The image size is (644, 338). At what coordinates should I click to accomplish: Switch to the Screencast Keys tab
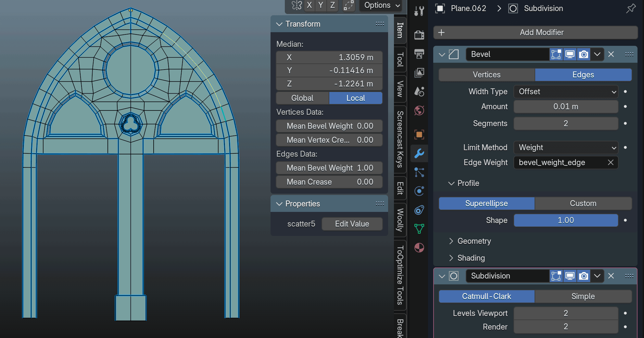coord(400,139)
